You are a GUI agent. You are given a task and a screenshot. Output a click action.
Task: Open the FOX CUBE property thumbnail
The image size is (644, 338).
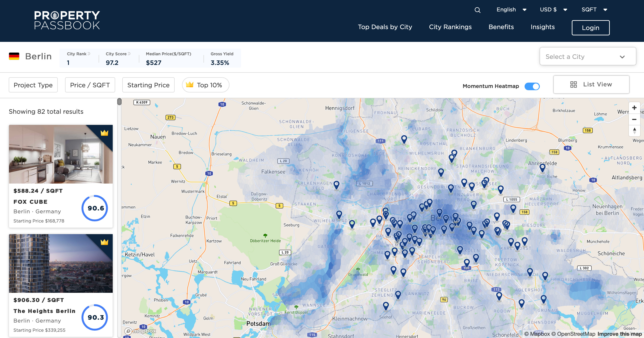[61, 154]
